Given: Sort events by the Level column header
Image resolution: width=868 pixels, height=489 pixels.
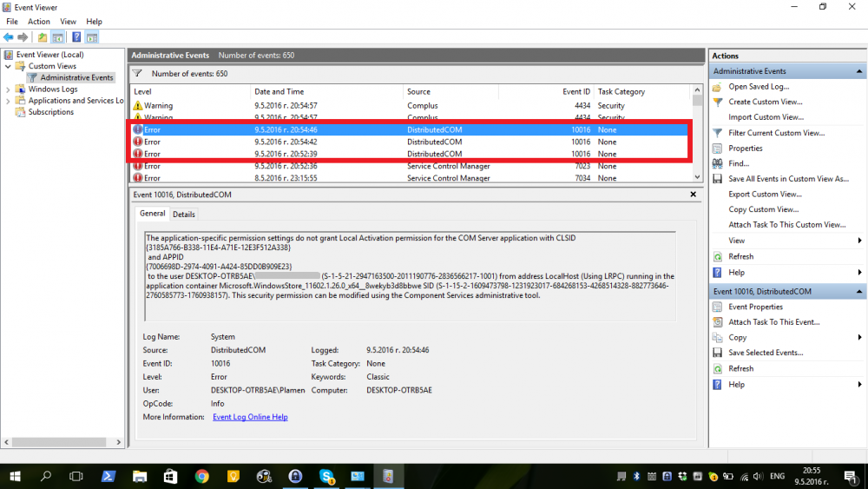Looking at the screenshot, I should pyautogui.click(x=190, y=92).
